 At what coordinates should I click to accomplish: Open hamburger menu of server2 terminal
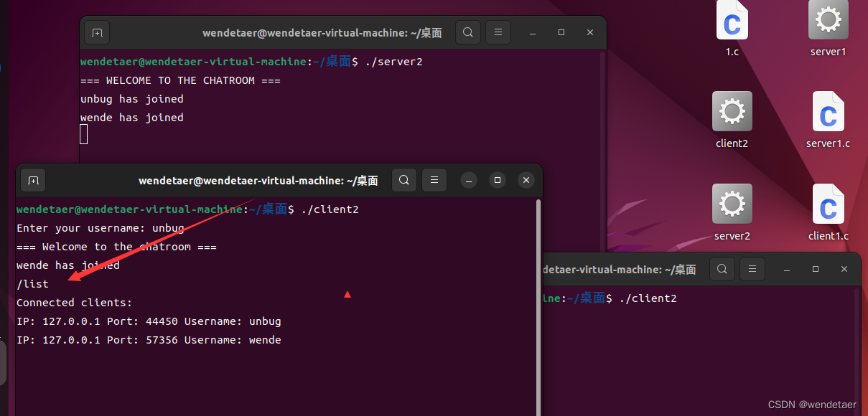[498, 32]
